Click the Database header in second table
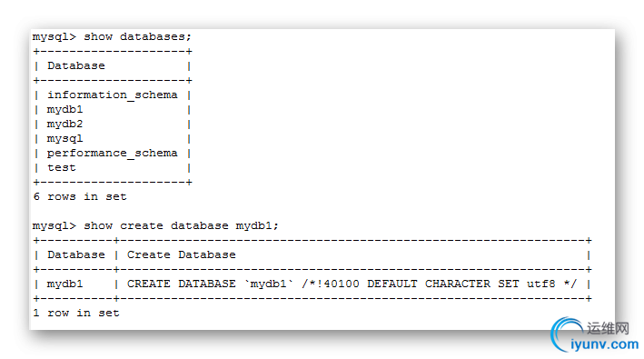644x359 pixels. 76,255
